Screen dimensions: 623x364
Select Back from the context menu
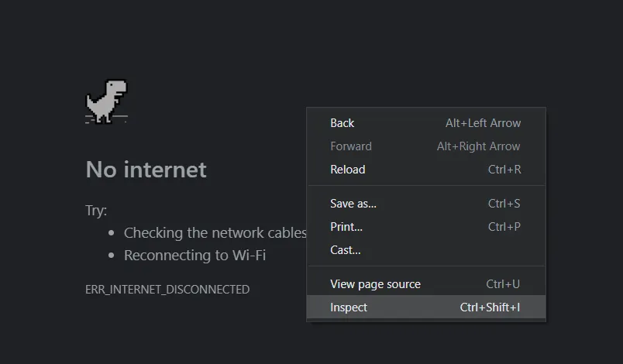coord(342,123)
